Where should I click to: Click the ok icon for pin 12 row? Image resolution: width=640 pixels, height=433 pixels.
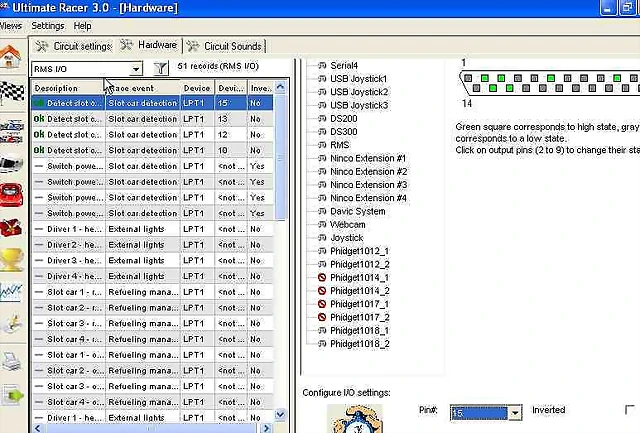point(39,134)
